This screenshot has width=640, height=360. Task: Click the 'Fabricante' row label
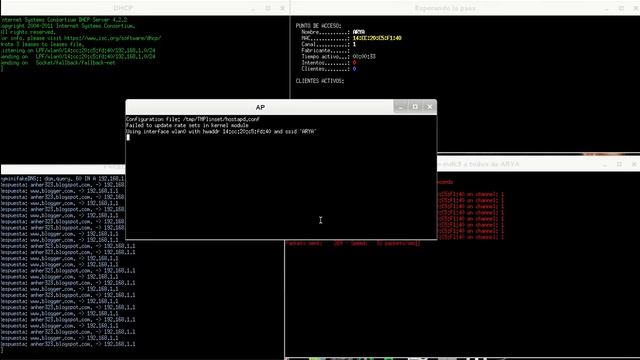325,50
